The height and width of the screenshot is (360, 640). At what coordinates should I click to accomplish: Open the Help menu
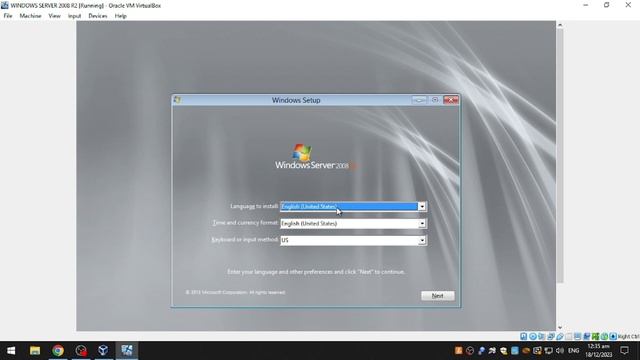(x=120, y=16)
